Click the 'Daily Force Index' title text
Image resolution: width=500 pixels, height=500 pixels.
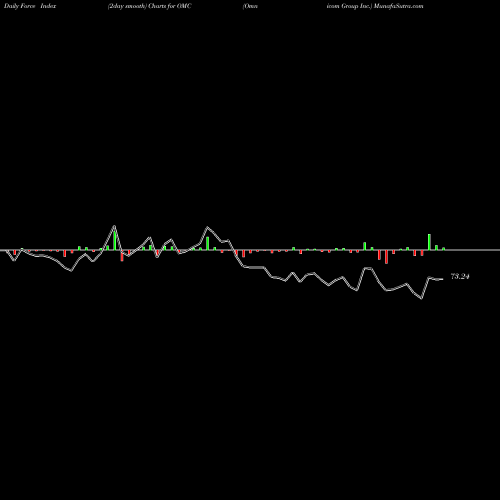30,6
